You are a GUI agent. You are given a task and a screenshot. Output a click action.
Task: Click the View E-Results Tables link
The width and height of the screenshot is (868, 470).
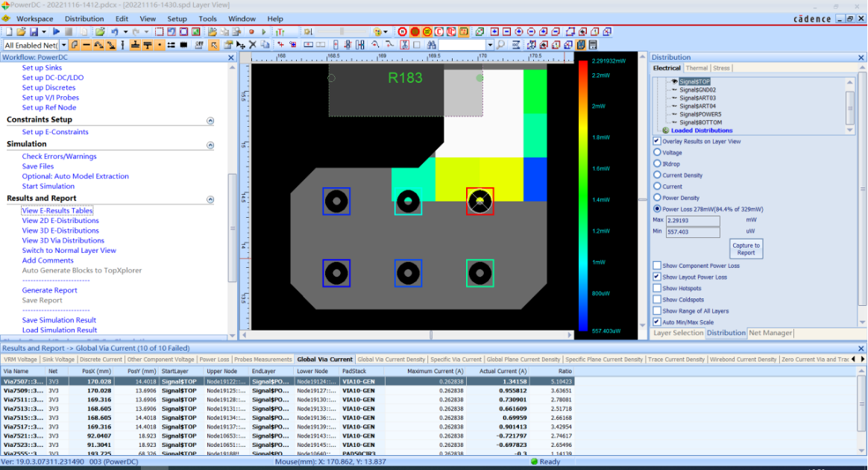tap(57, 210)
